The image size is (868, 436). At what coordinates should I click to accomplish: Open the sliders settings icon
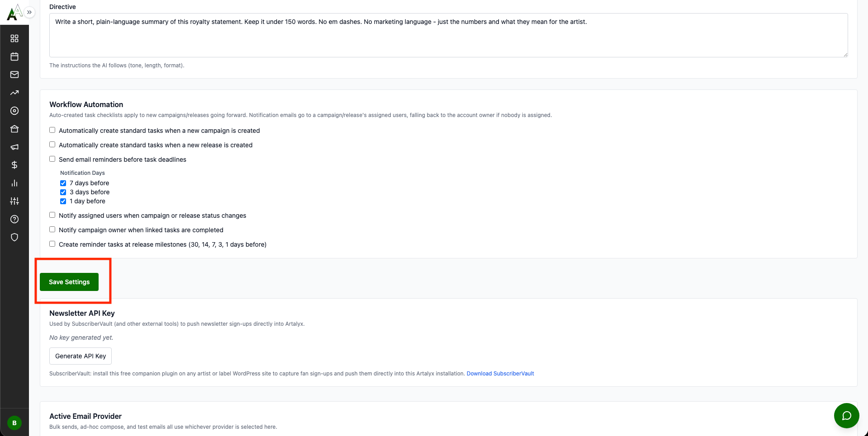(x=14, y=201)
